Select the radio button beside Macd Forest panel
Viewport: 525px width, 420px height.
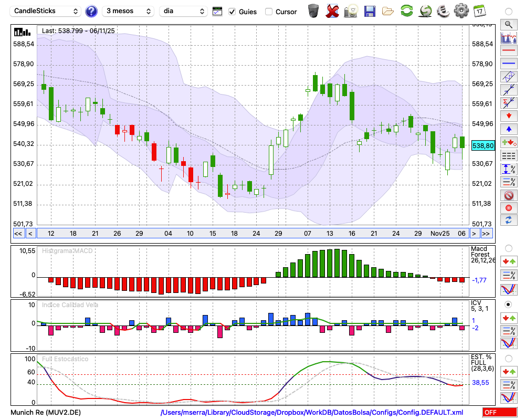508,248
